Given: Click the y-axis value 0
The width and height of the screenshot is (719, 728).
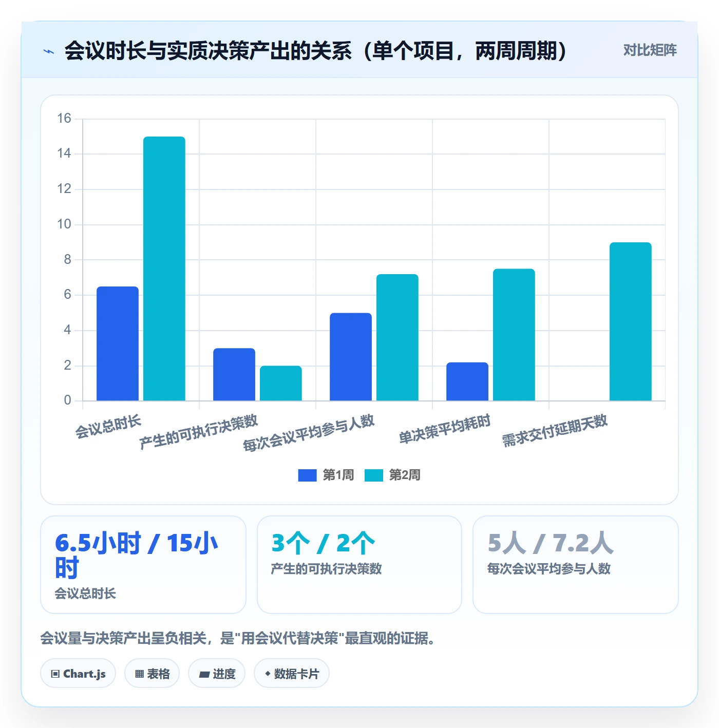Looking at the screenshot, I should tap(67, 400).
